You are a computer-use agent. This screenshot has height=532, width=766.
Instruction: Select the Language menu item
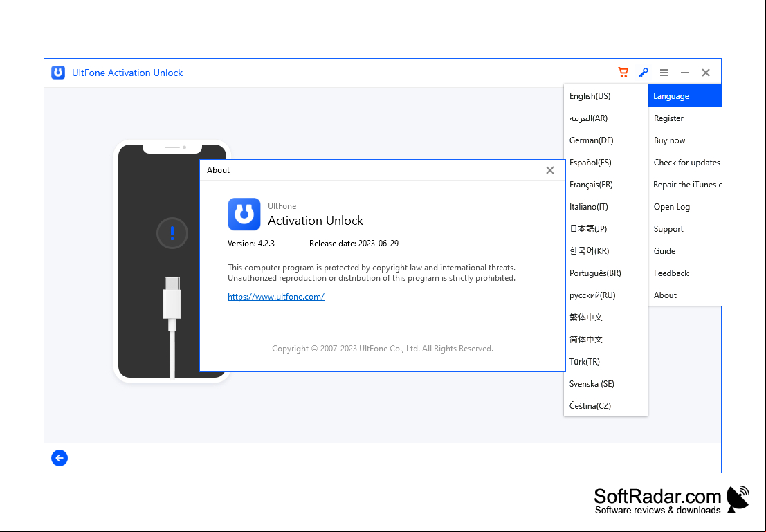(x=684, y=95)
